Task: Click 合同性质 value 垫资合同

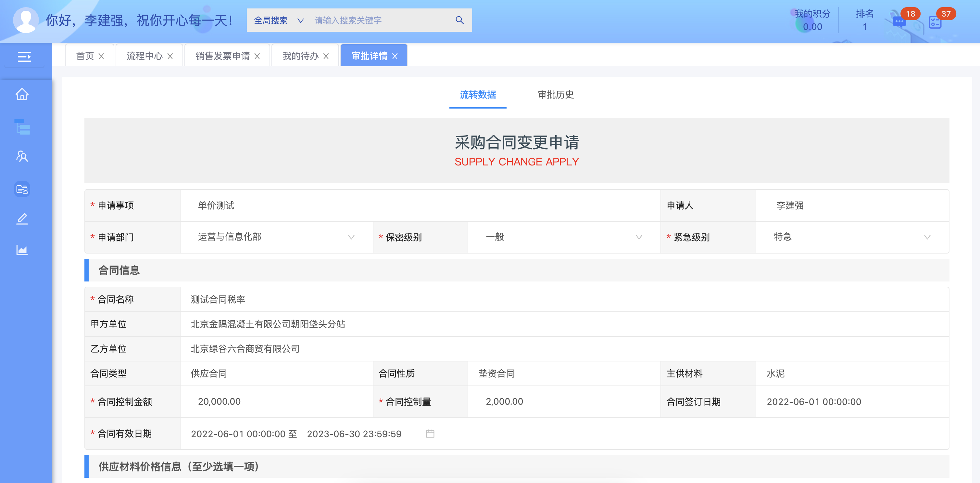Action: click(496, 373)
